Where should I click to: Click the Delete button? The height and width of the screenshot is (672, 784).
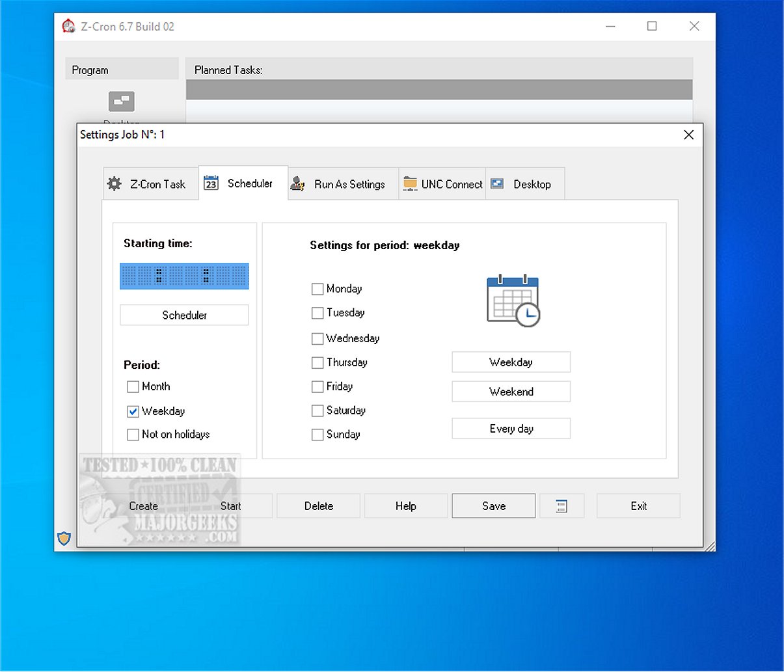[x=319, y=506]
